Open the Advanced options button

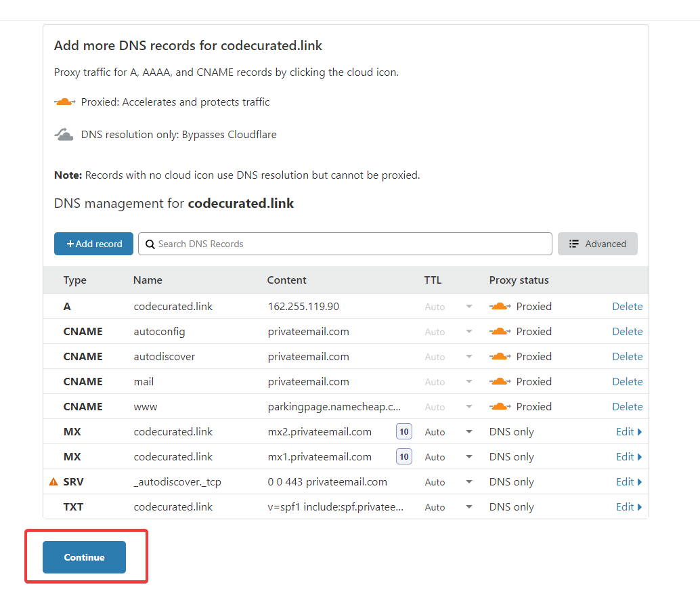click(597, 244)
